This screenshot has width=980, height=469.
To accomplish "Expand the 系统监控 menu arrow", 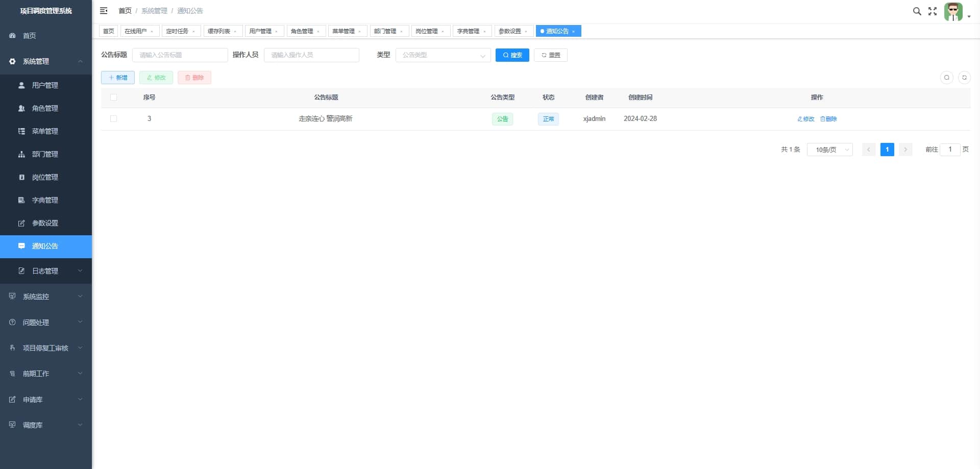I will tap(80, 297).
